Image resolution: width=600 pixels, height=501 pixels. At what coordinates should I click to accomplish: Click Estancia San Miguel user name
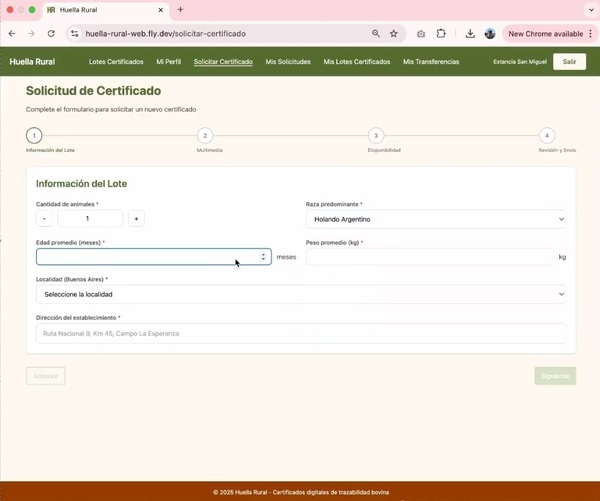coord(520,62)
